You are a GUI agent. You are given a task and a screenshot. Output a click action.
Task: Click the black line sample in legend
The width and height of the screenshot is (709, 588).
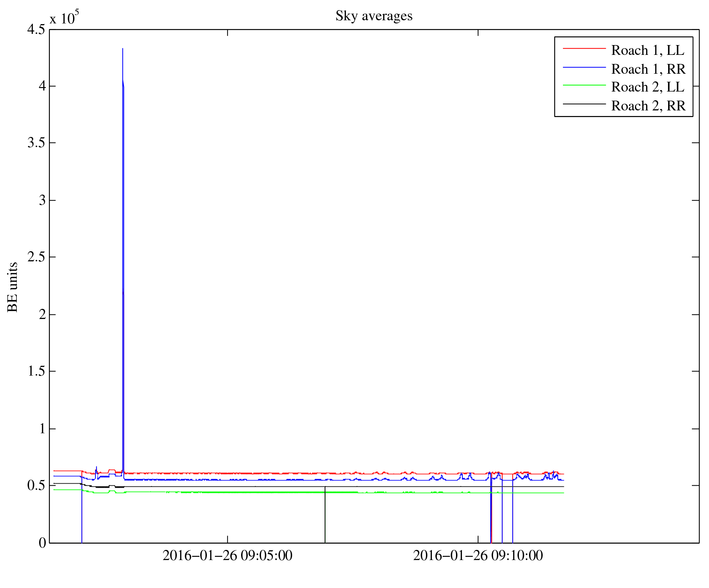(x=584, y=104)
